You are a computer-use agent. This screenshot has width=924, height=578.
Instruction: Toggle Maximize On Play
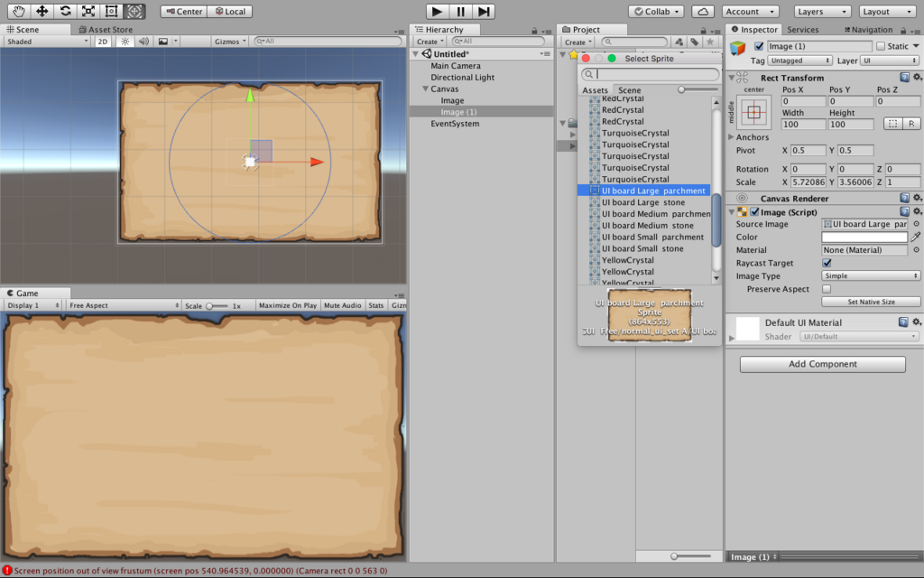tap(287, 305)
